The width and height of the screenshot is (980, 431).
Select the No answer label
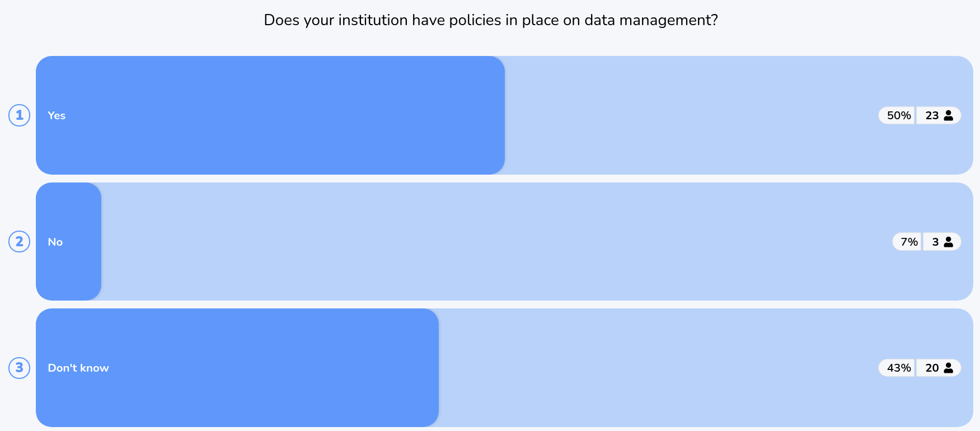[55, 242]
